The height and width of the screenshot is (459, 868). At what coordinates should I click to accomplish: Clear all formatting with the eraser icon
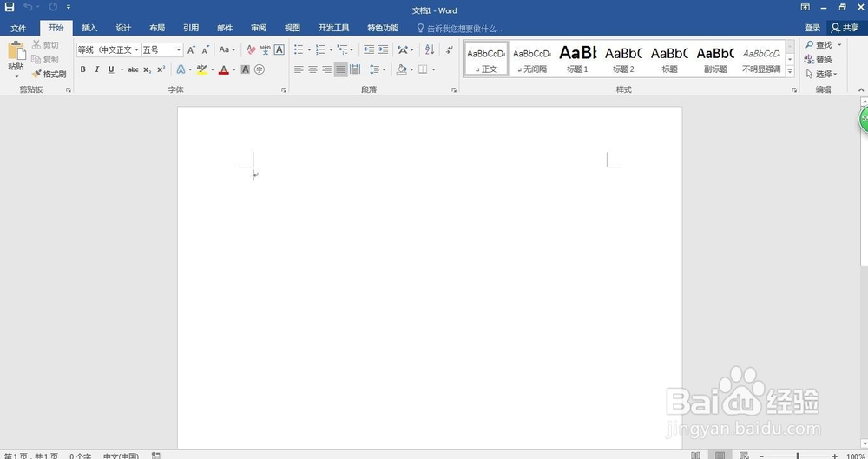click(x=251, y=49)
